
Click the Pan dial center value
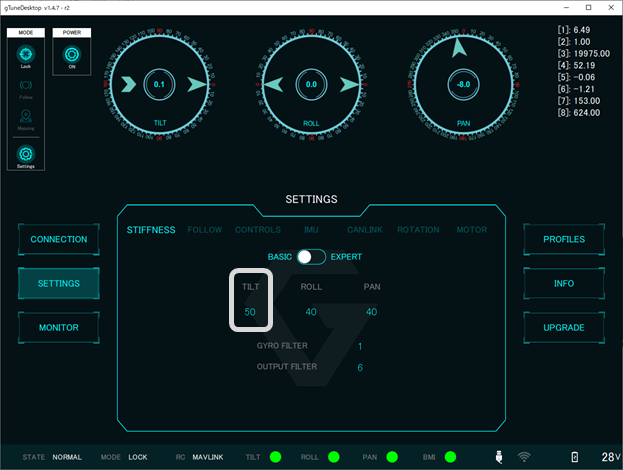(x=461, y=85)
